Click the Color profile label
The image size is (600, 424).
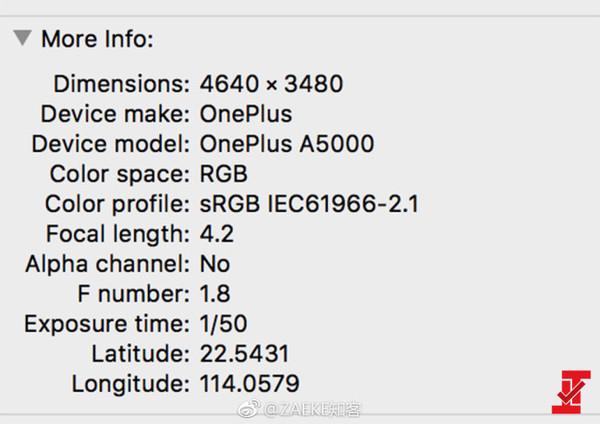click(117, 204)
